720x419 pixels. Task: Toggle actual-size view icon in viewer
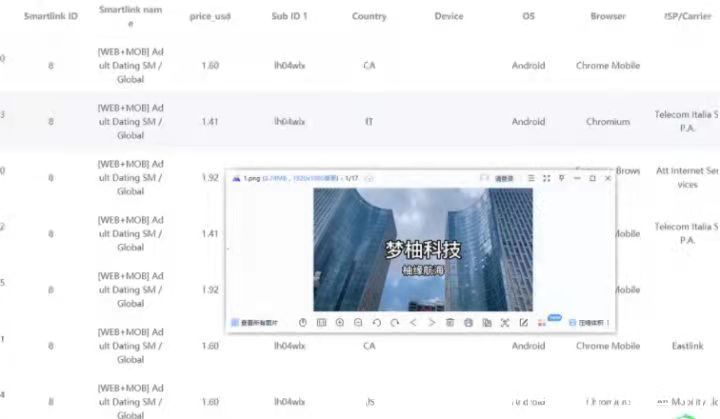pos(321,323)
